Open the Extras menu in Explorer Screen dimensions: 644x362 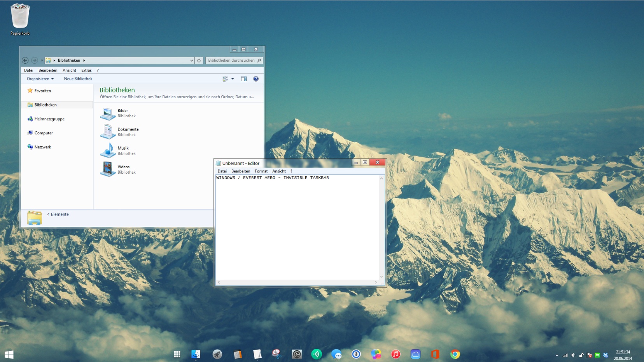click(86, 70)
